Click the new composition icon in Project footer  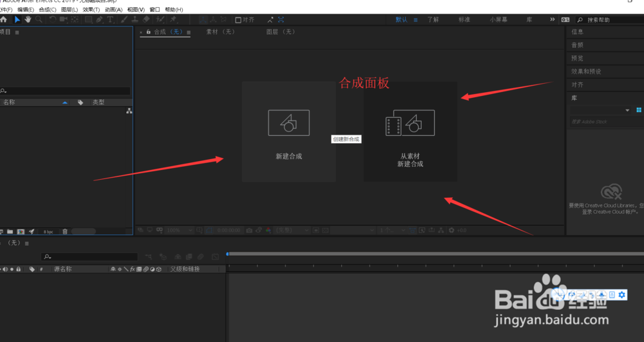click(21, 232)
